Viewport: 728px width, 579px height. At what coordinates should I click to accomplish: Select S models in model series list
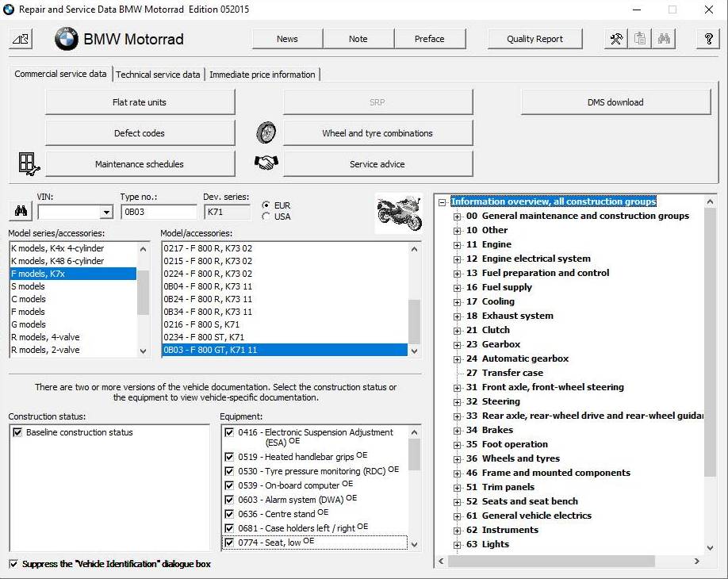click(x=73, y=286)
